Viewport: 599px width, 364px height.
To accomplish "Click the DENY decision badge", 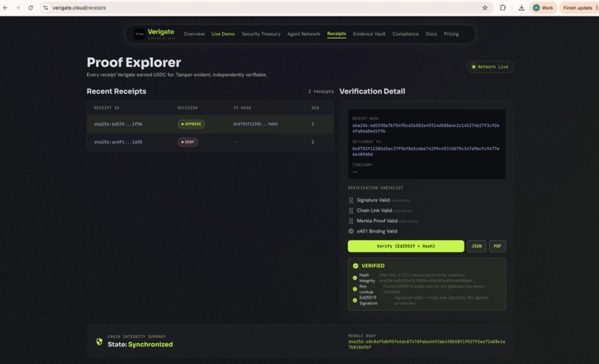I will pos(187,142).
